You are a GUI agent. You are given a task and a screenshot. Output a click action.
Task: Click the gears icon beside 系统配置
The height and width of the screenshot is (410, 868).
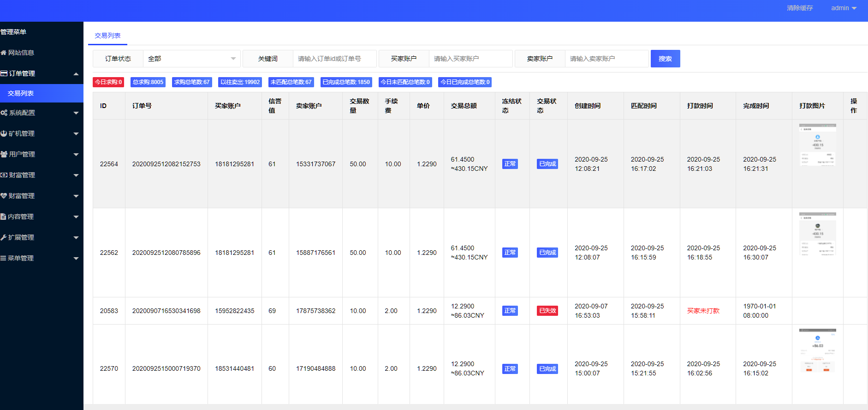click(4, 113)
